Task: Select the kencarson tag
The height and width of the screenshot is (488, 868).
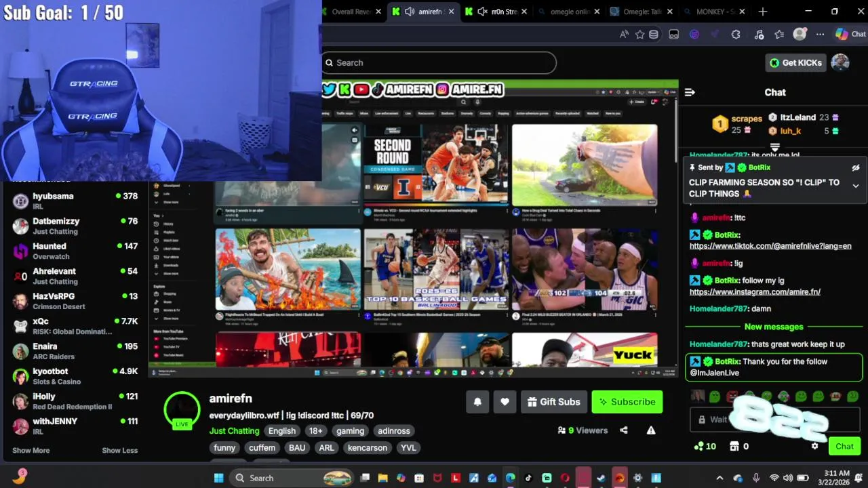Action: [368, 447]
